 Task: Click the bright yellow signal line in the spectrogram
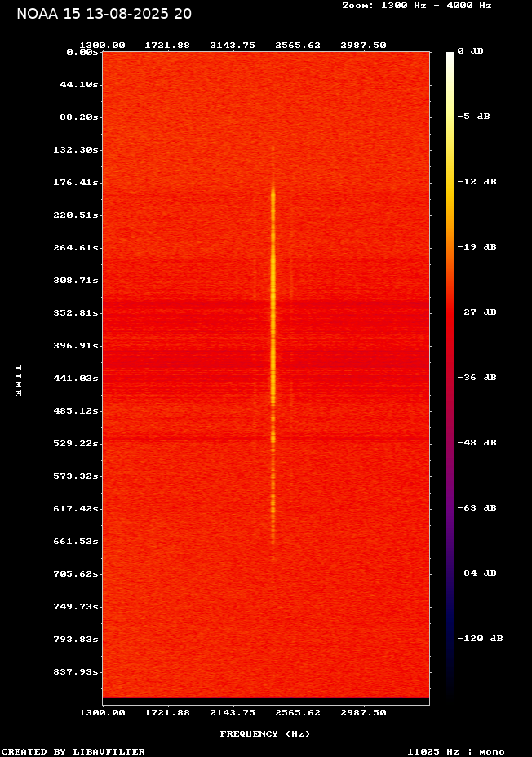(273, 326)
